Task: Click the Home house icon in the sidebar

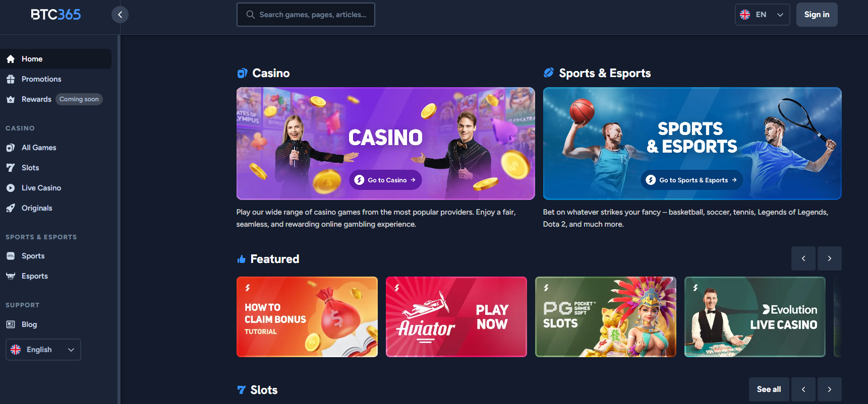Action: click(x=11, y=59)
